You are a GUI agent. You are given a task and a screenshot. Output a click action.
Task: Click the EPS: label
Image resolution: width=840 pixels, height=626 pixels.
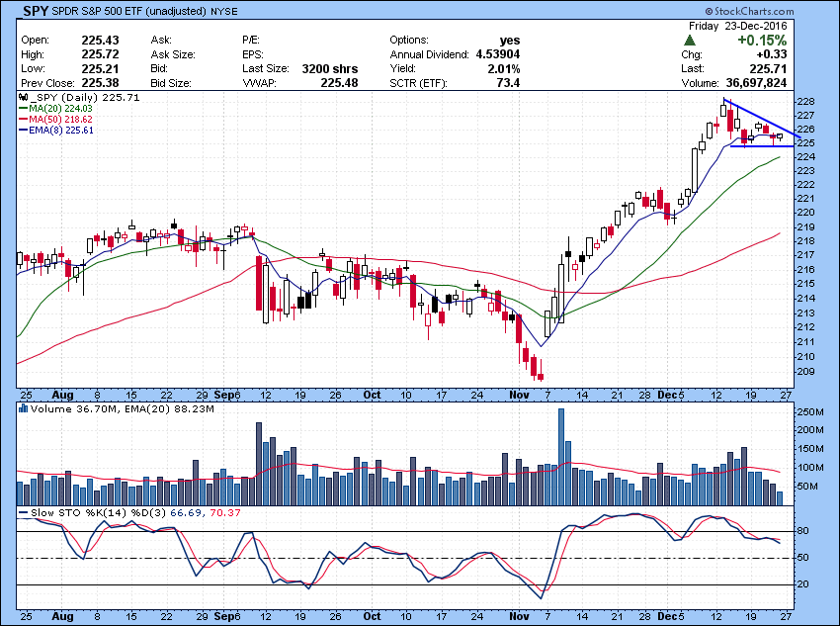click(252, 54)
